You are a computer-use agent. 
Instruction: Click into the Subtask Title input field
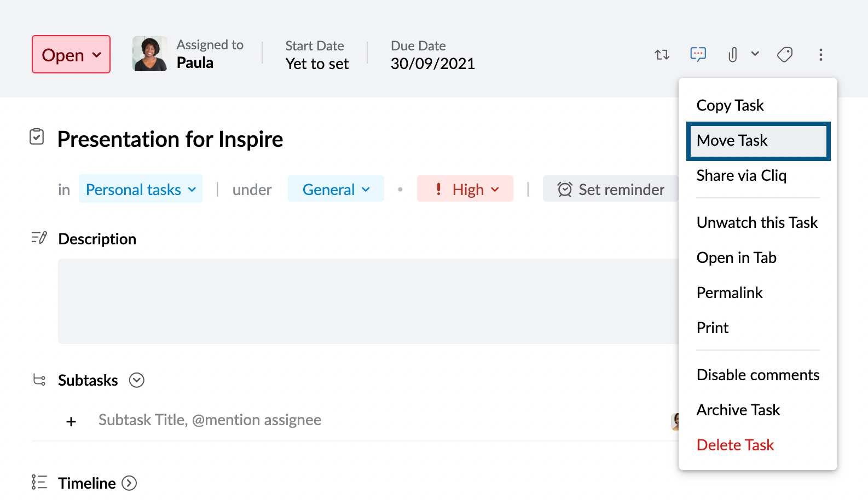tap(210, 420)
